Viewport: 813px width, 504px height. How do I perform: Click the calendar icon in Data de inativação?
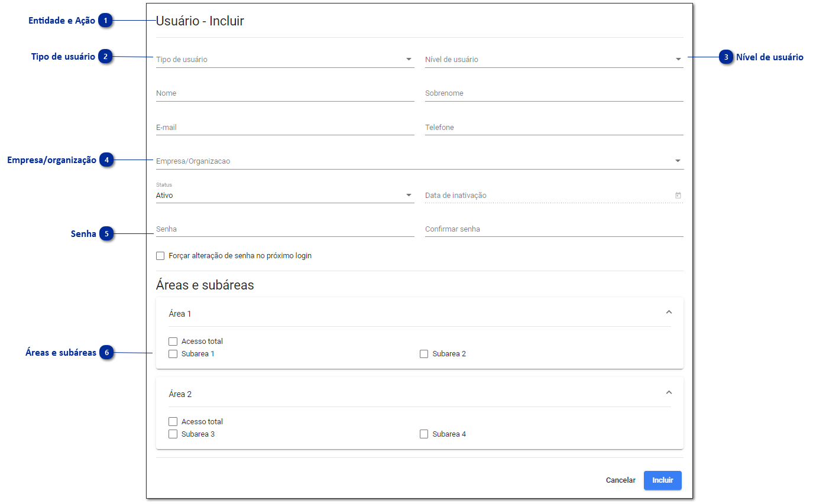point(678,196)
